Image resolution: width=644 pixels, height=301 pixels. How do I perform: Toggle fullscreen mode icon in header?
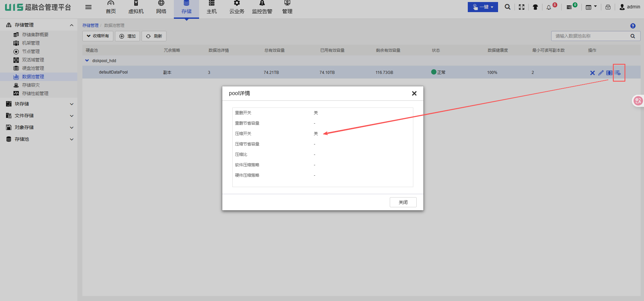click(x=522, y=7)
